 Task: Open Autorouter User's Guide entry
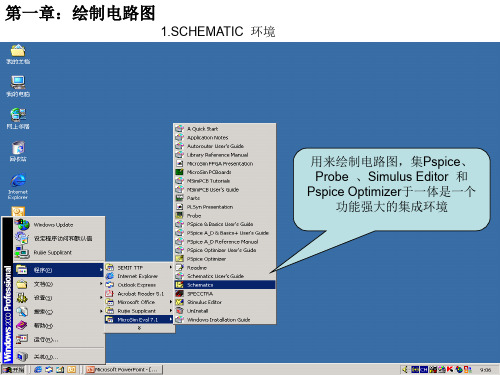(225, 146)
